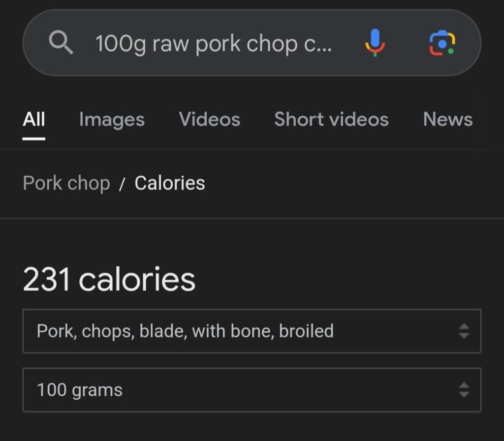Click the slash separator in the breadcrumb

click(123, 184)
